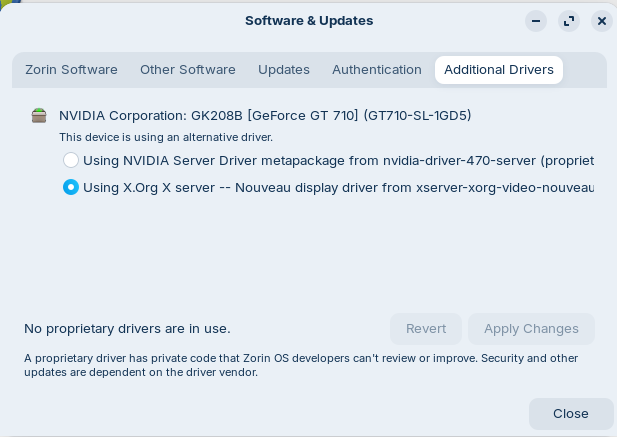Click the Revert button
Screen dimensions: 617x437
click(x=426, y=329)
